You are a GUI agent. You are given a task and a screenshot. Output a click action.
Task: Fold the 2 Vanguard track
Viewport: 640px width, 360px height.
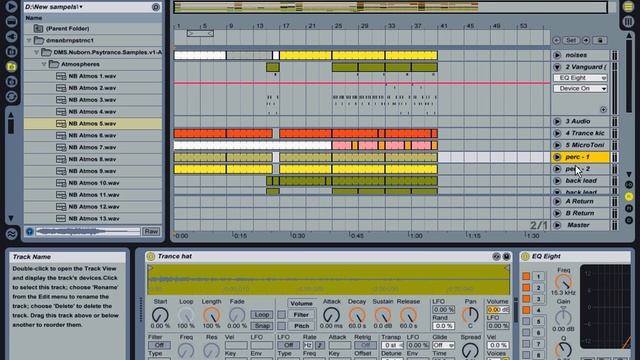[557, 67]
